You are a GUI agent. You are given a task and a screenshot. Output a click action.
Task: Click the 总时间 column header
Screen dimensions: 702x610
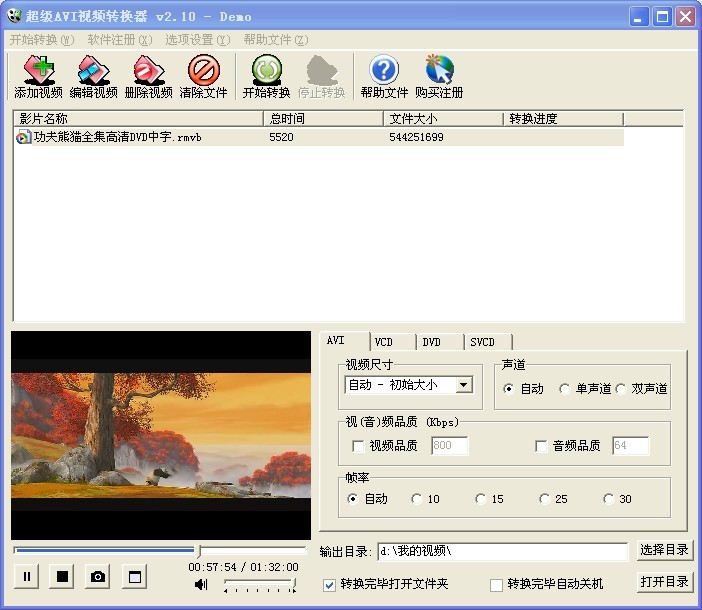click(x=323, y=119)
